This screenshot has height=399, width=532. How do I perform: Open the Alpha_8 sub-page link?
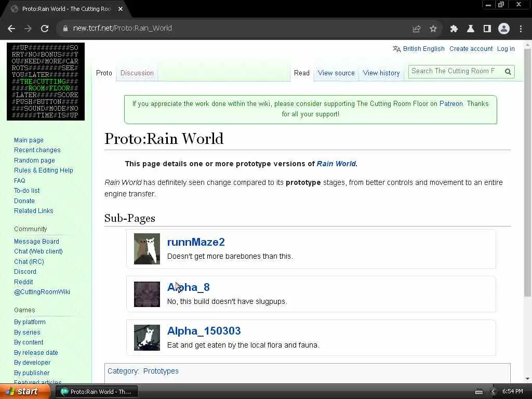[x=188, y=287]
